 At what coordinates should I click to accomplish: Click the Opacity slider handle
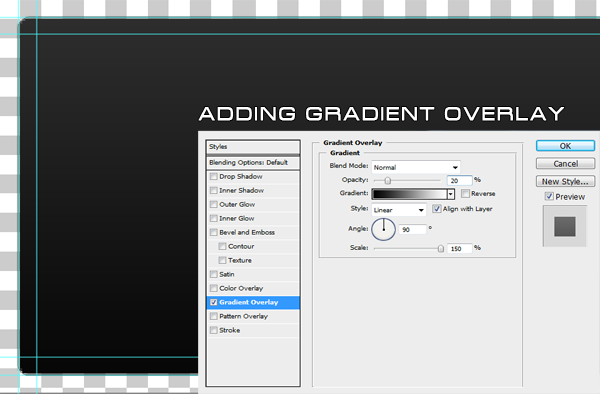[388, 181]
